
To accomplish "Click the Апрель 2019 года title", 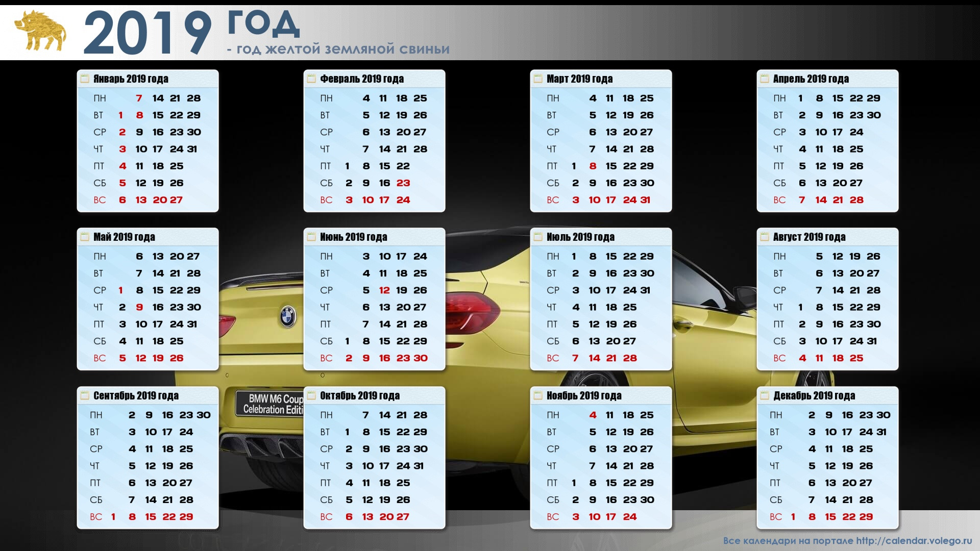I will (811, 79).
